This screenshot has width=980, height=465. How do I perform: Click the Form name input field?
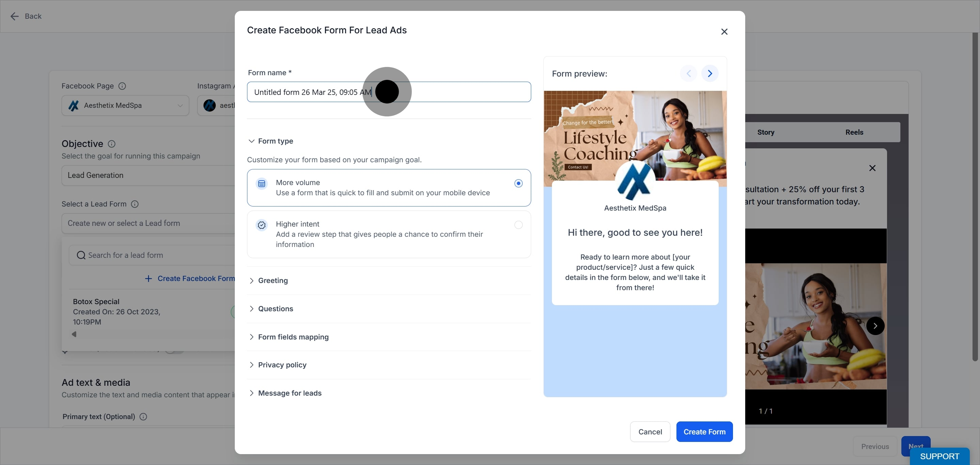pos(389,92)
